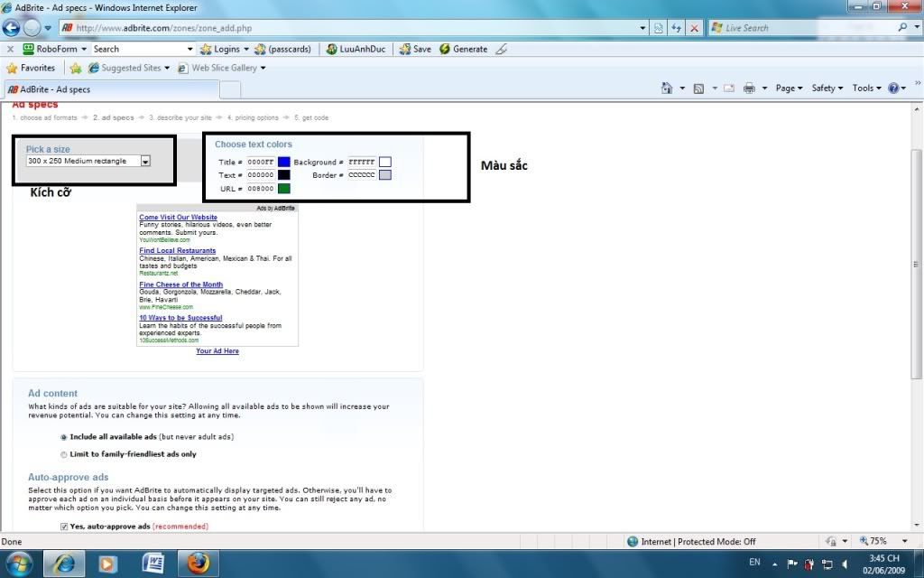This screenshot has width=924, height=578.
Task: Select the LuuAnhDuc identity button
Action: coord(356,49)
